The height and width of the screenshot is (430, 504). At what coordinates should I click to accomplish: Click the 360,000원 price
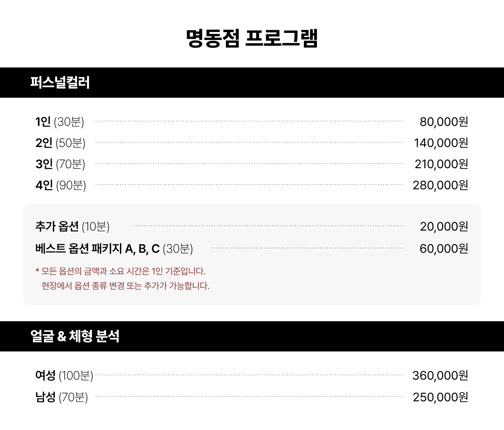[x=440, y=375]
